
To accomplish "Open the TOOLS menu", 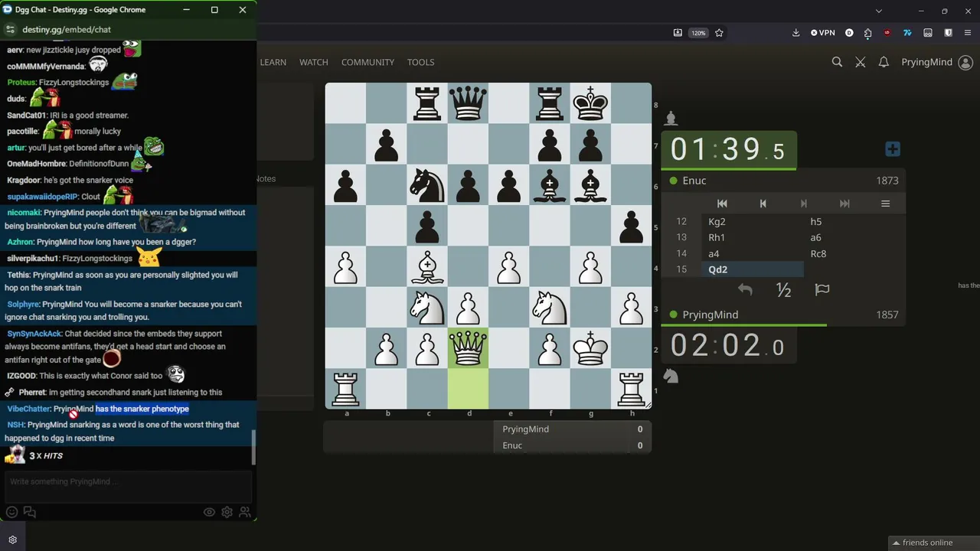I will [x=420, y=62].
